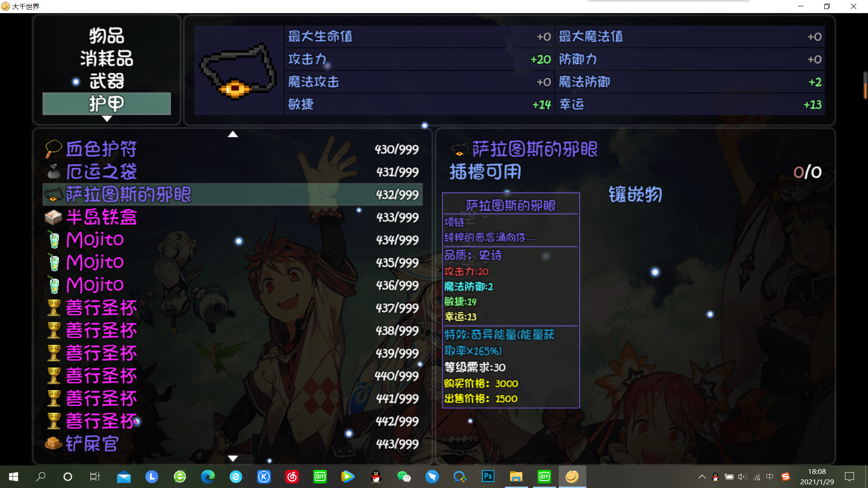Select the 善行圣杯 row at 442/999
This screenshot has height=488, width=868.
[232, 421]
